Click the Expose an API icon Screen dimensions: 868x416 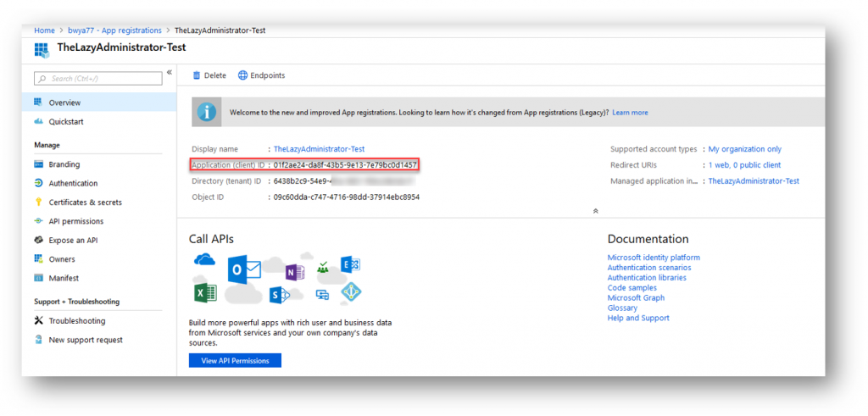pyautogui.click(x=38, y=240)
